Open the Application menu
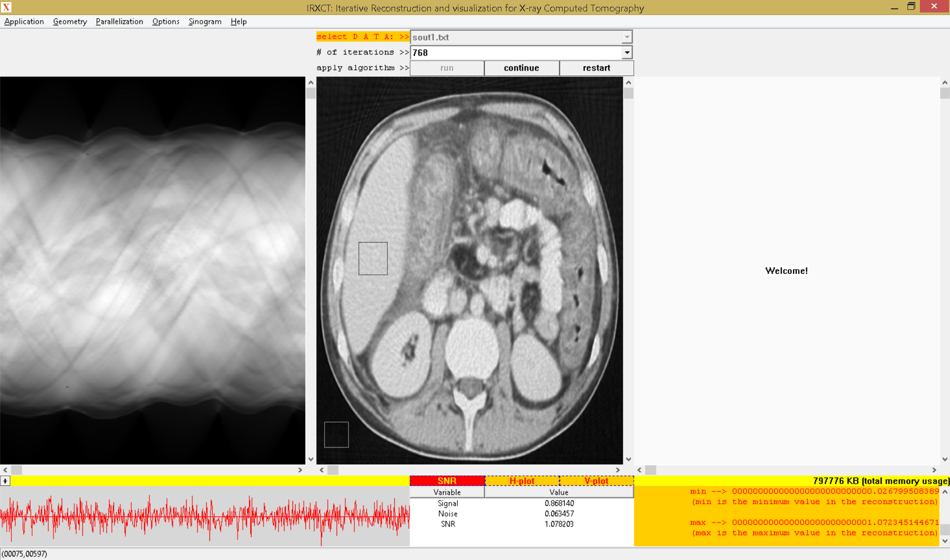Viewport: 950px width, 560px height. coord(24,21)
